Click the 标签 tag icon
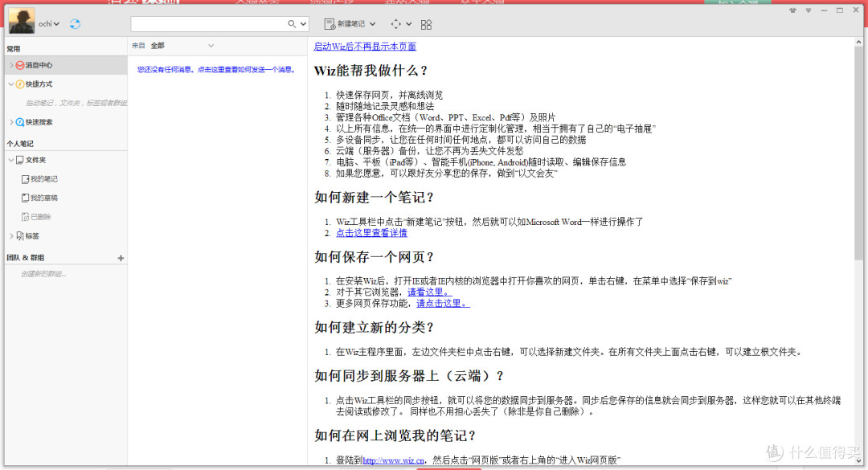Image resolution: width=868 pixels, height=470 pixels. [20, 236]
